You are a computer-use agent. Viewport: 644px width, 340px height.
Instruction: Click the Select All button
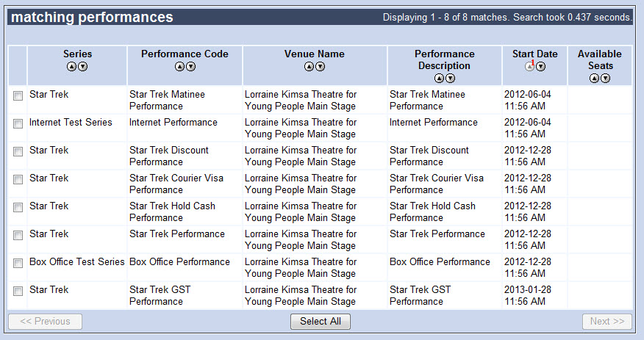pyautogui.click(x=321, y=322)
